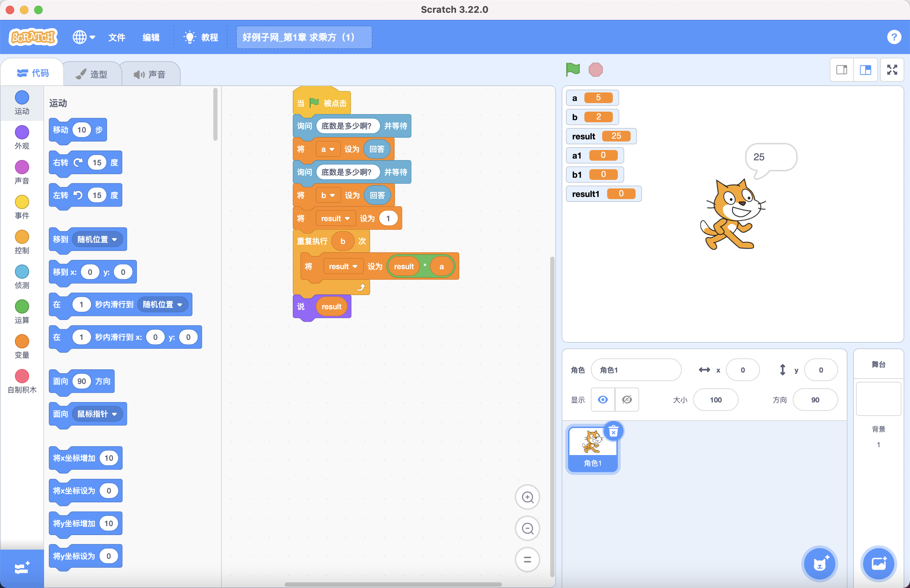This screenshot has height=588, width=910.
Task: Select the 运动 motion category
Action: [x=22, y=103]
